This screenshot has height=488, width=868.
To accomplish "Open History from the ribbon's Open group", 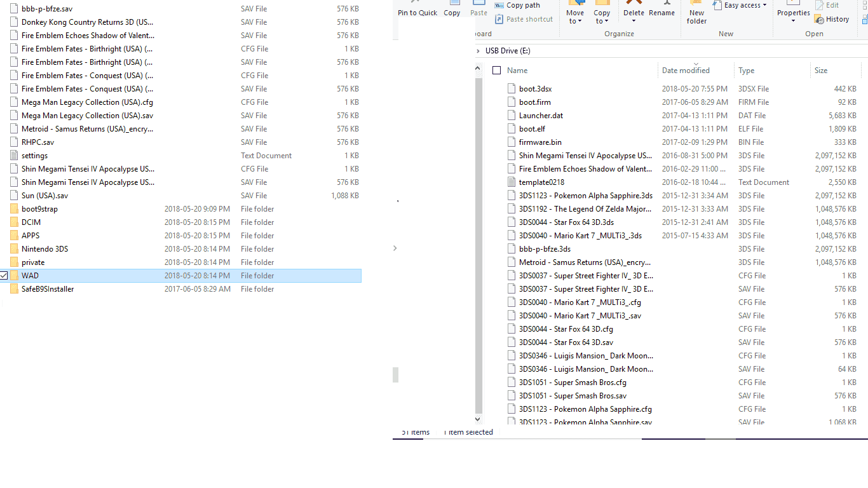I will tap(832, 19).
